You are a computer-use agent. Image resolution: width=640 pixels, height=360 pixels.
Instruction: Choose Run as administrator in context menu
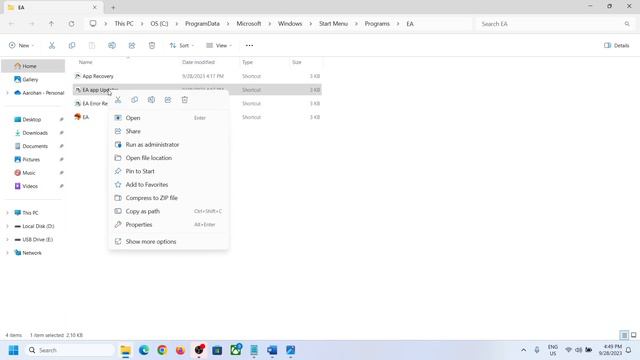(169, 144)
